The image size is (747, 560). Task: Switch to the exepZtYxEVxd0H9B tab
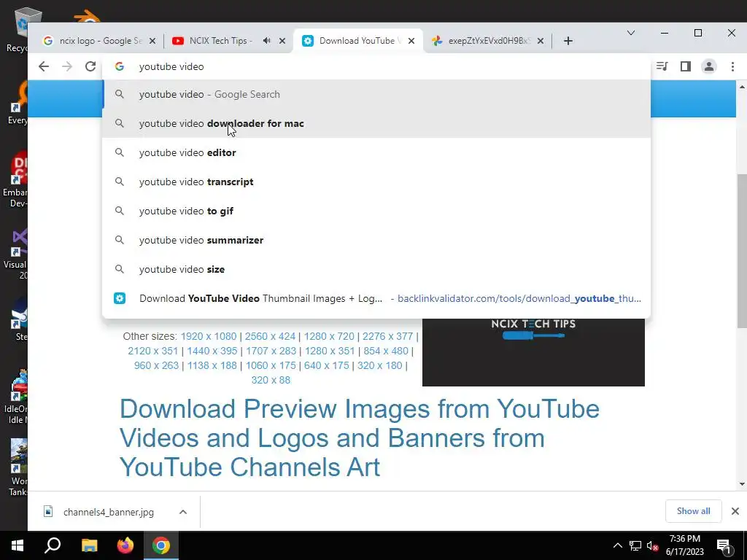(x=486, y=41)
